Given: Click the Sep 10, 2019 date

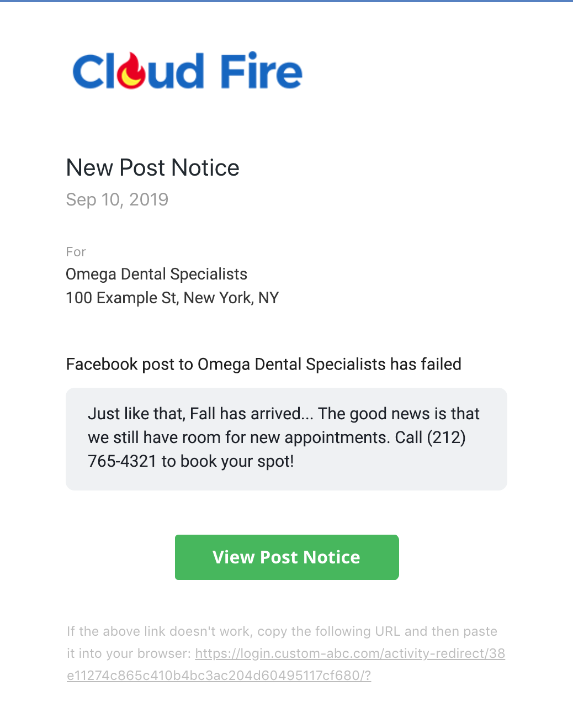Looking at the screenshot, I should click(117, 199).
